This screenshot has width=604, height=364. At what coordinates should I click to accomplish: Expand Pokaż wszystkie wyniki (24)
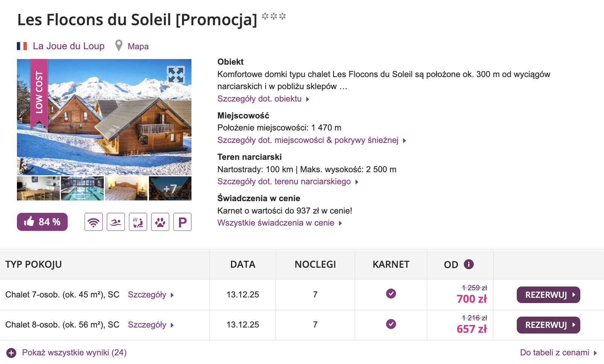tap(74, 353)
